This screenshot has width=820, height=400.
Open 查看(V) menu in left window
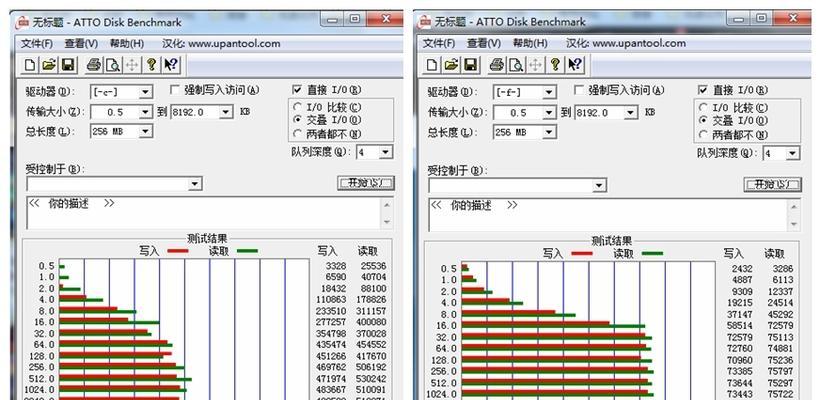click(x=81, y=44)
